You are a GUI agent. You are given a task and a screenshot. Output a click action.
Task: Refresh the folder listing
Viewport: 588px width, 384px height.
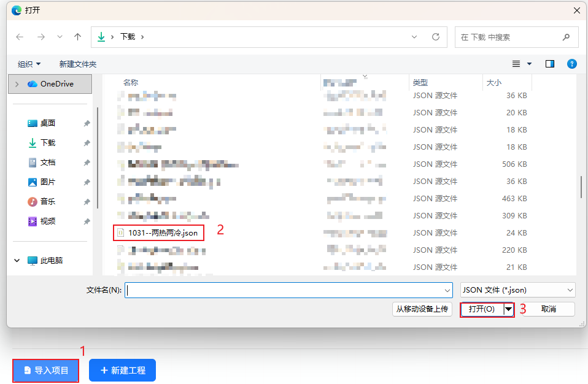tap(435, 37)
